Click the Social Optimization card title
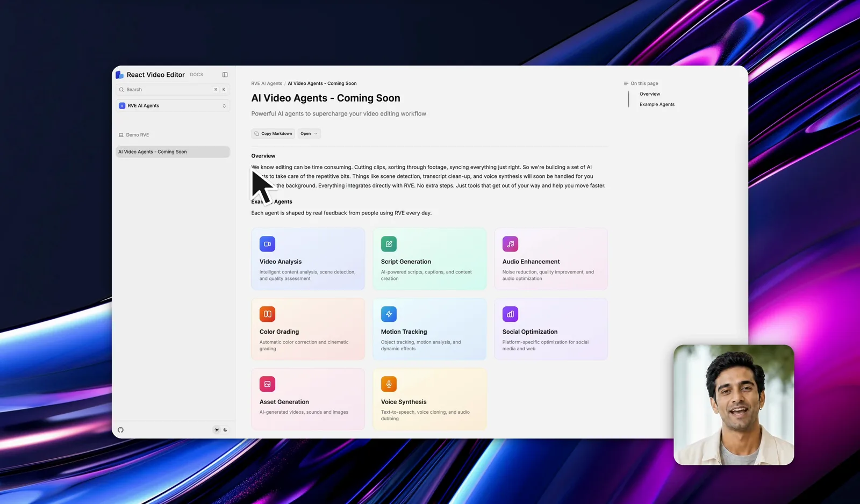Image resolution: width=860 pixels, height=504 pixels. coord(530,332)
